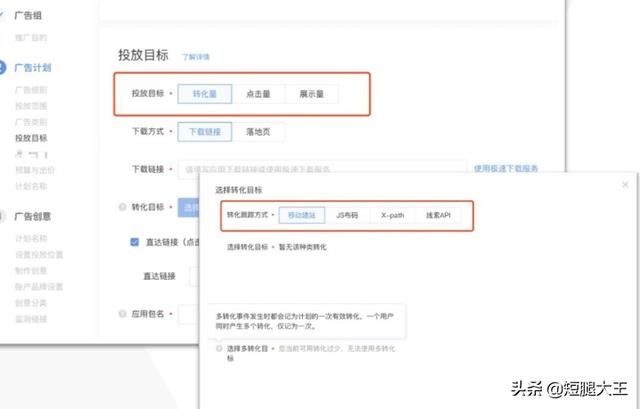Jump to 监测链接 in the sidebar
The image size is (640, 409).
click(31, 319)
